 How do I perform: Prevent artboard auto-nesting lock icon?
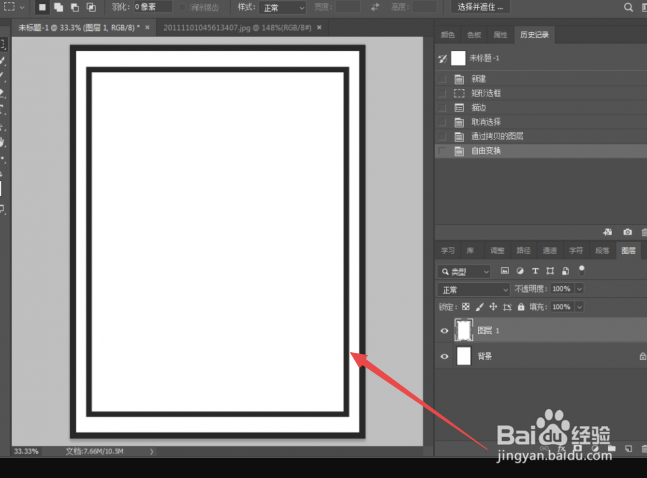tap(507, 307)
